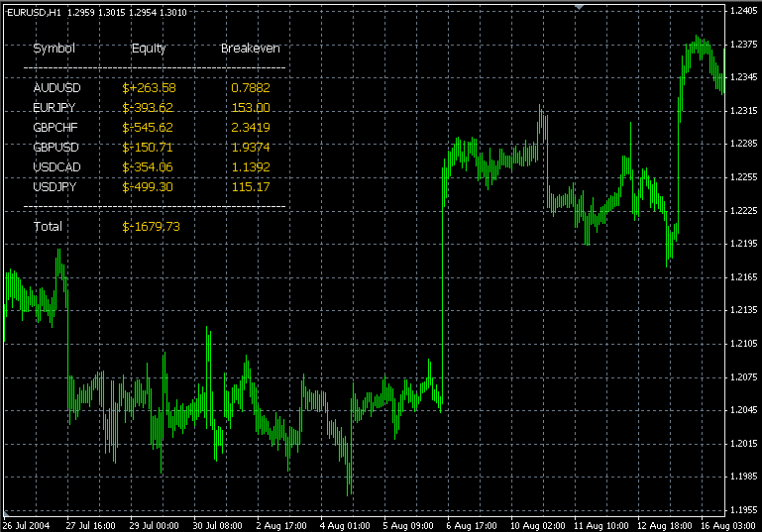Click the USDJPY symbol row label
The height and width of the screenshot is (532, 762).
pos(54,187)
